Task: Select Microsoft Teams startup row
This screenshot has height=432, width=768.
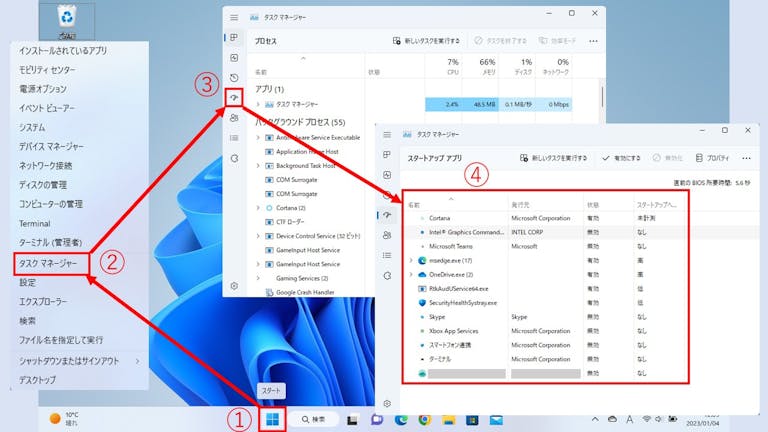Action: (x=545, y=246)
